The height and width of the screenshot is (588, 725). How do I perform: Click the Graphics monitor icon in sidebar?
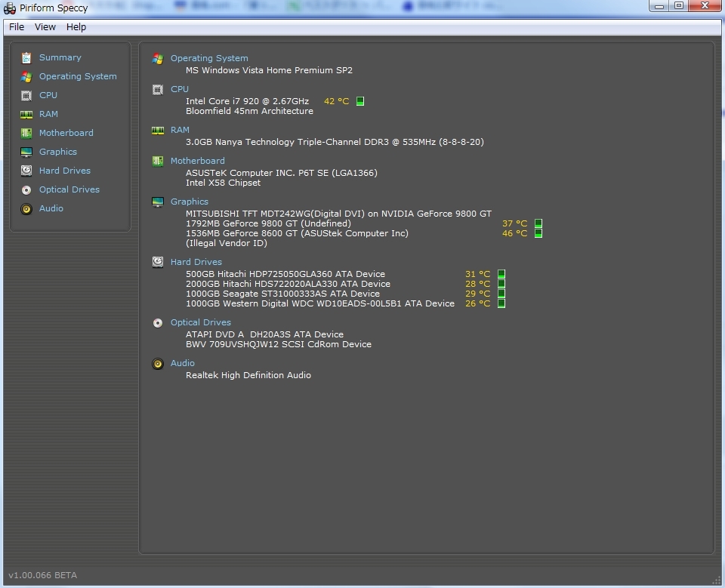click(26, 152)
